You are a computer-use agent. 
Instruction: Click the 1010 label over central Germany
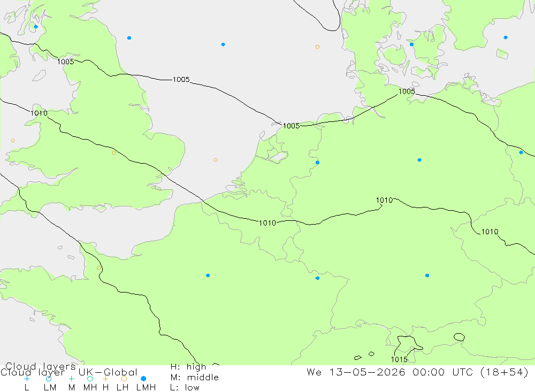coord(385,200)
